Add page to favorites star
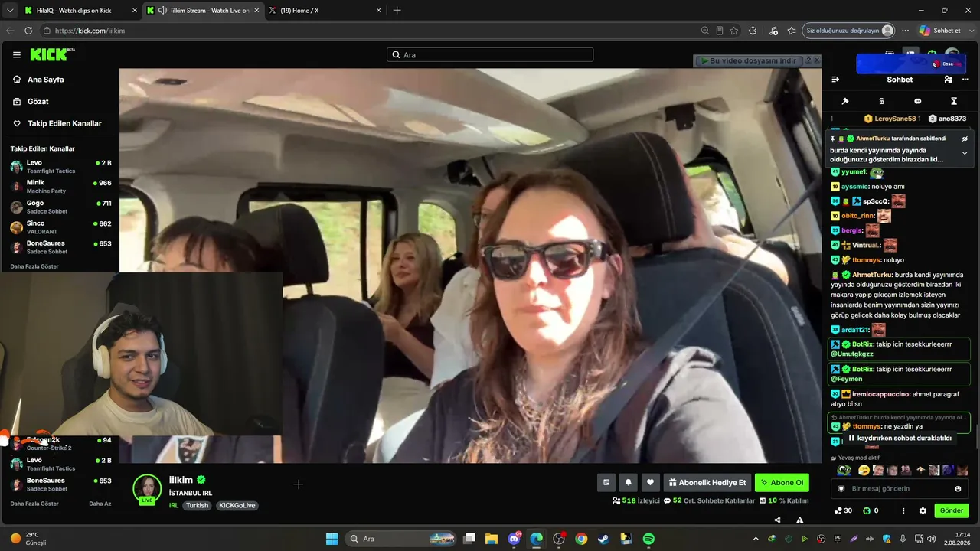980x551 pixels. click(x=734, y=31)
